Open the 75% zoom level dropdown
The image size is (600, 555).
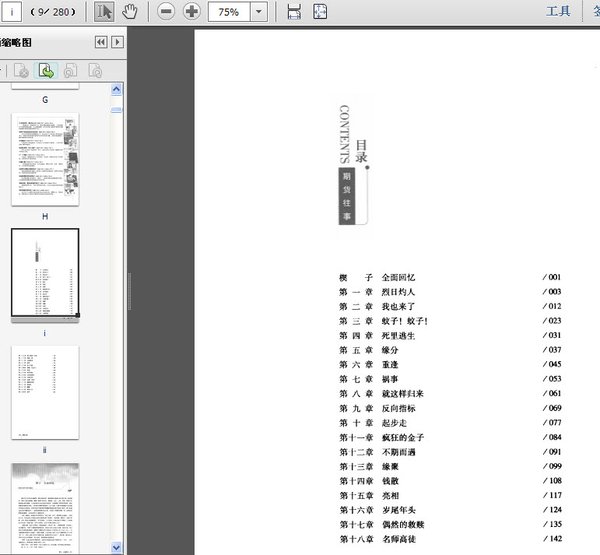coord(260,12)
